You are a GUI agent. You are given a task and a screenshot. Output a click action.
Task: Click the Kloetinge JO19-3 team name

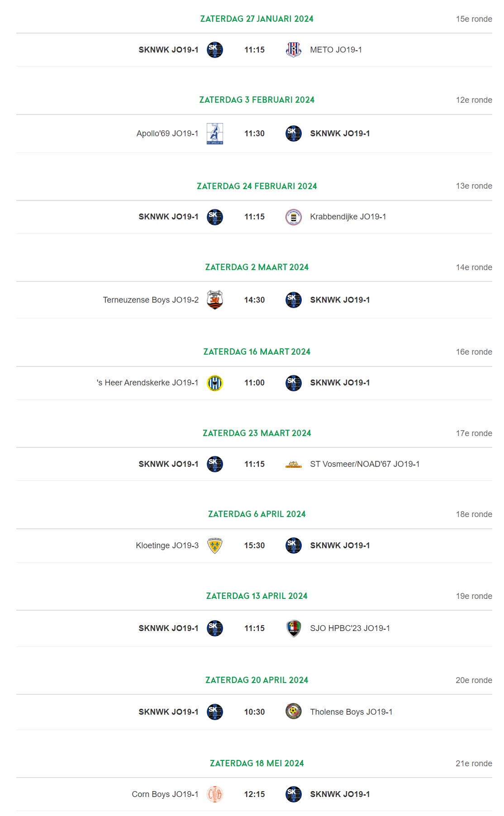(167, 546)
